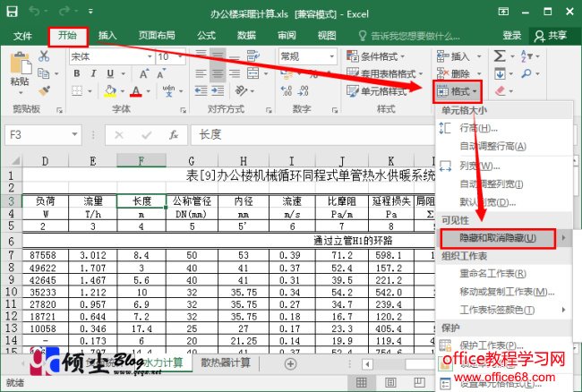Open 条件格式 conditional formatting menu
This screenshot has width=582, height=392.
pos(376,56)
